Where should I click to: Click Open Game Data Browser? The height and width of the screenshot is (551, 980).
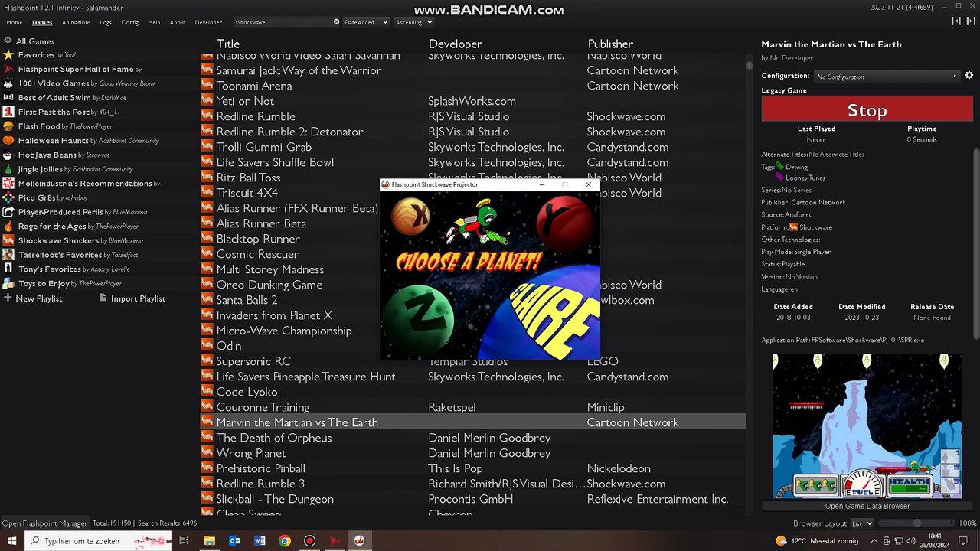(x=867, y=506)
